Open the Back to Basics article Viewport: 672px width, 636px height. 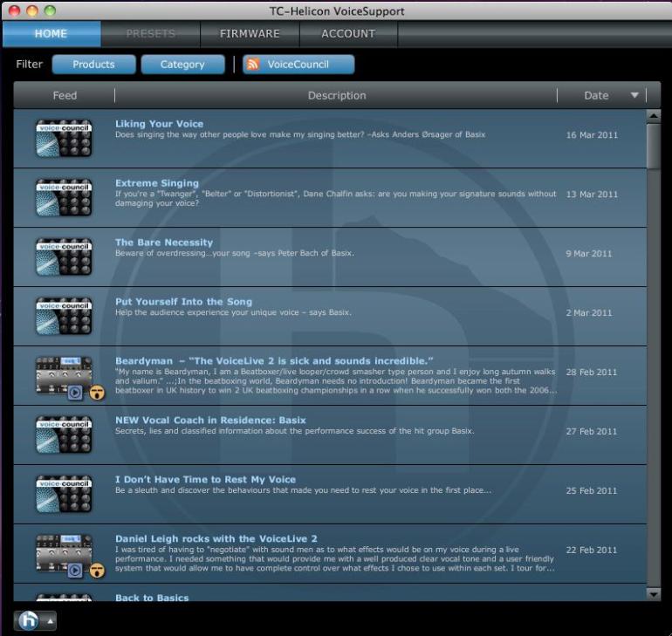point(152,598)
